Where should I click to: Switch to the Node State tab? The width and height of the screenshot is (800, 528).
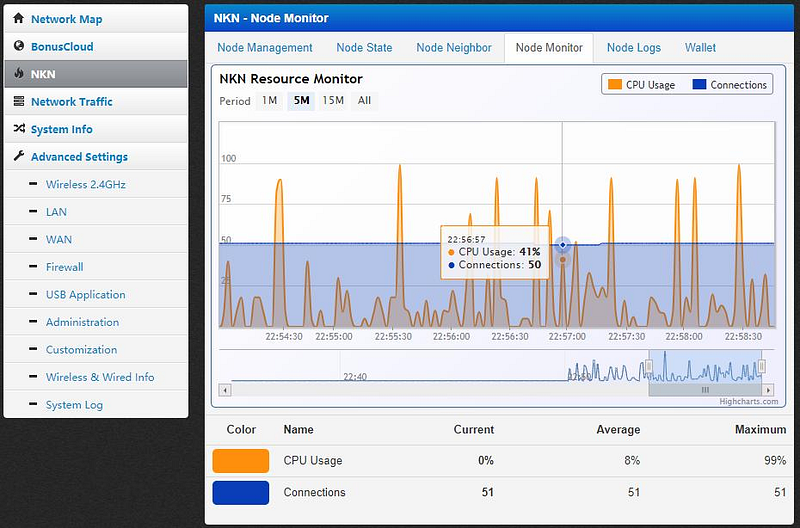(364, 47)
